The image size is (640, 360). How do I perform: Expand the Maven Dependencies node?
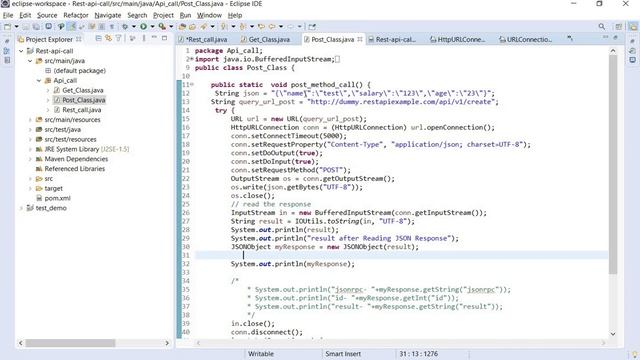(x=30, y=159)
